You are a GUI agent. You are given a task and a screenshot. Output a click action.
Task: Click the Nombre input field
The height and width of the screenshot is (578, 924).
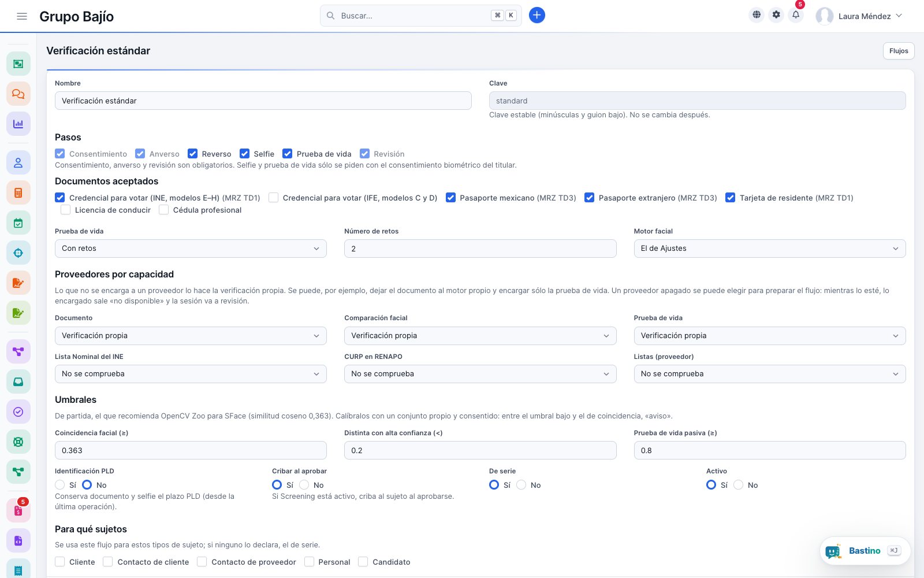coord(263,101)
